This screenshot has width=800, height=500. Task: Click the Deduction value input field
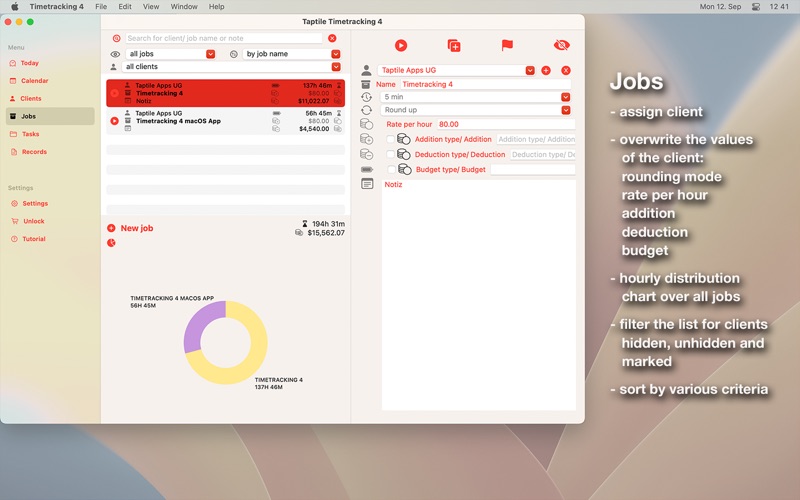click(x=542, y=154)
